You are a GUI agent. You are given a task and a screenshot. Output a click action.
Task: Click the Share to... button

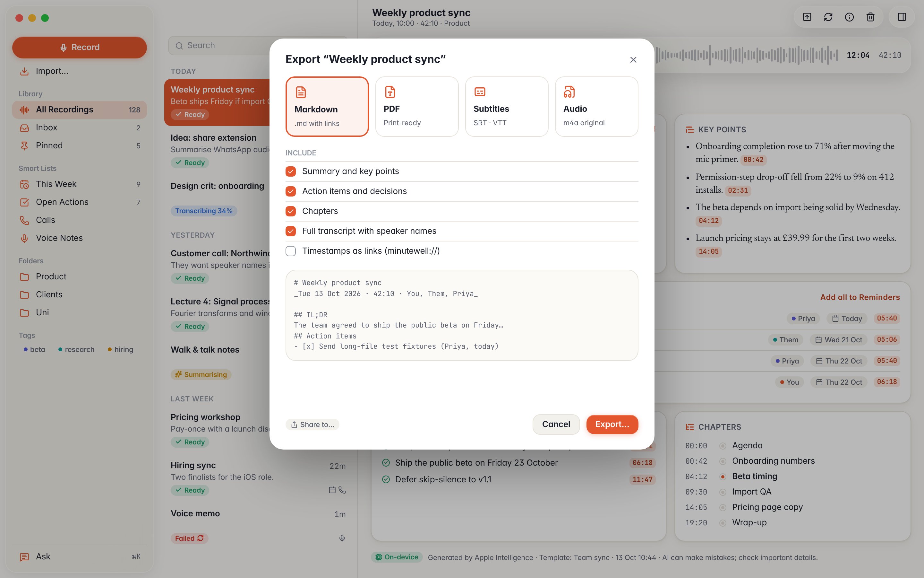[312, 424]
